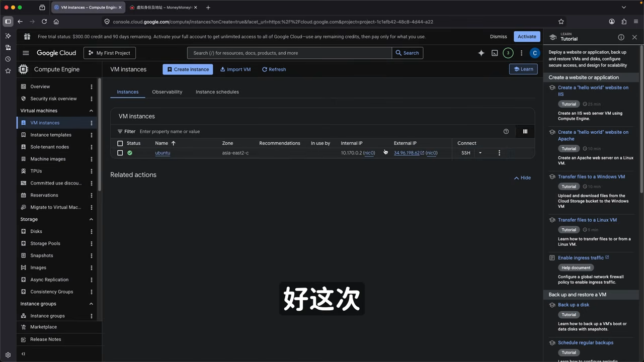This screenshot has height=362, width=644.
Task: Click the free trial gift icon
Action: 27,37
